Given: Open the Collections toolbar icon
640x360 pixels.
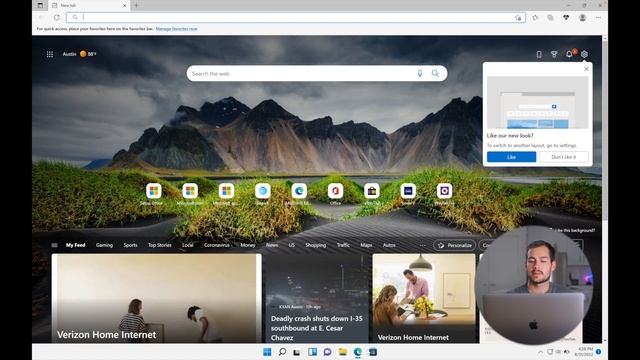Looking at the screenshot, I should [x=551, y=18].
